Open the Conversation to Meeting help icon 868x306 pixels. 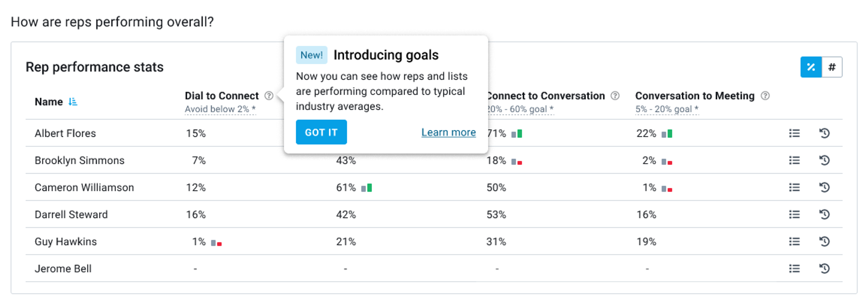(765, 96)
